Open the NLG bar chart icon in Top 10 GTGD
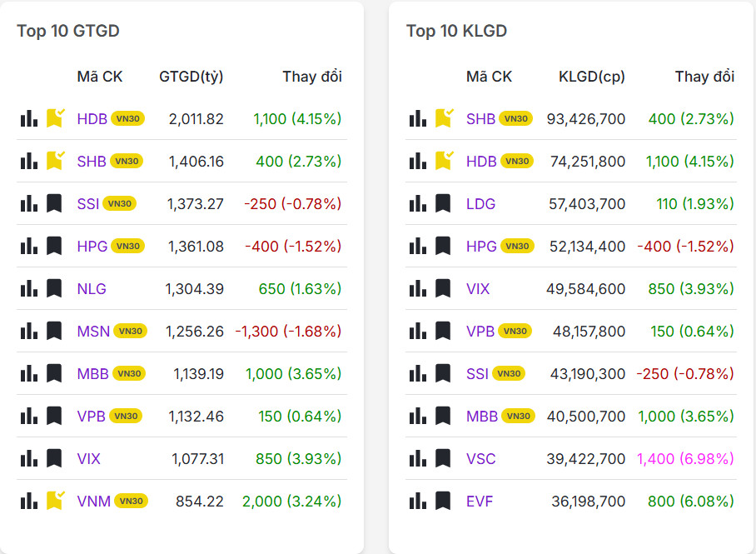 [x=29, y=288]
